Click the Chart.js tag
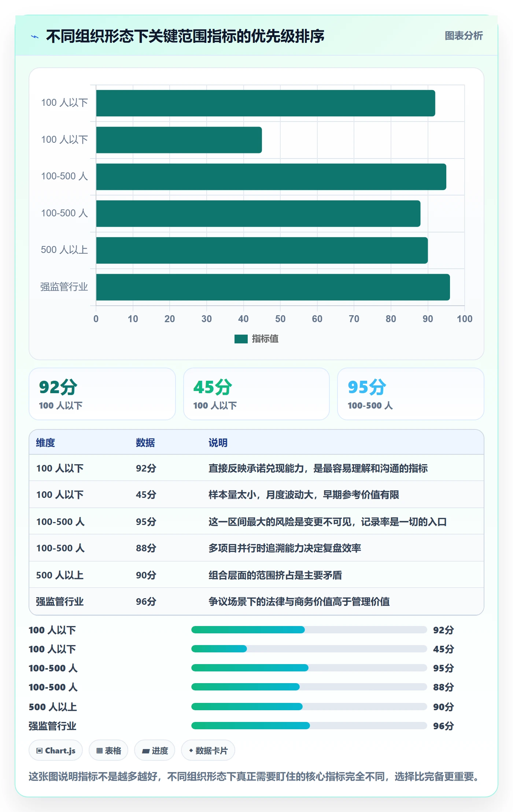Screen dimensions: 513x812 pyautogui.click(x=56, y=750)
